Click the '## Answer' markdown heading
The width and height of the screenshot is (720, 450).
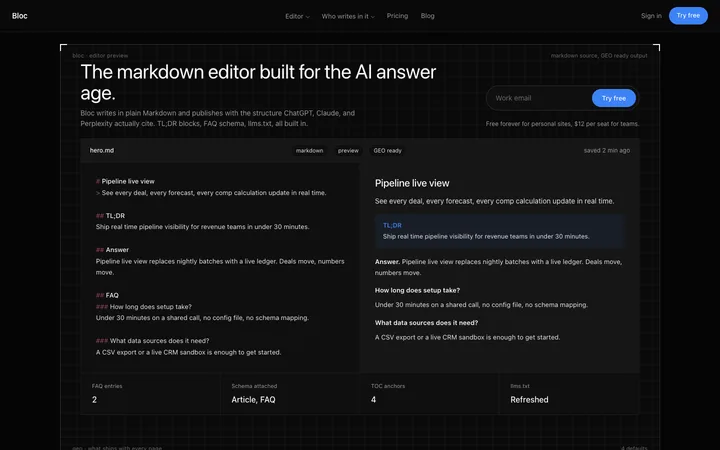(x=112, y=250)
